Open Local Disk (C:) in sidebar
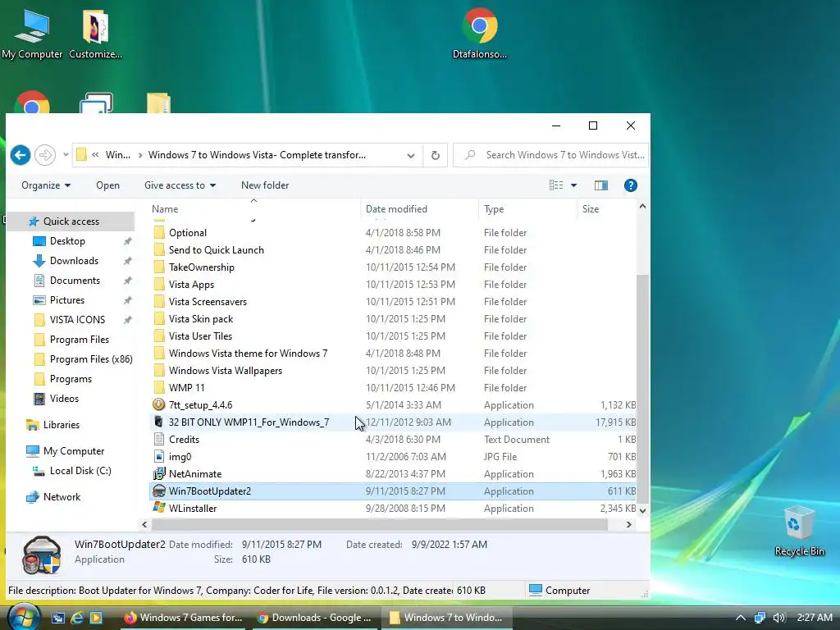Screen dimensions: 840x630 pos(80,471)
